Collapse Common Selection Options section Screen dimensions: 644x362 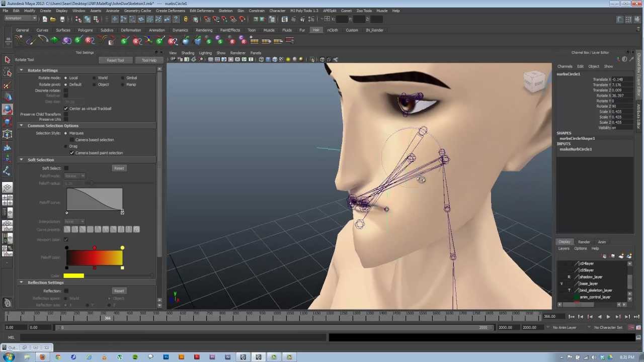click(x=21, y=126)
